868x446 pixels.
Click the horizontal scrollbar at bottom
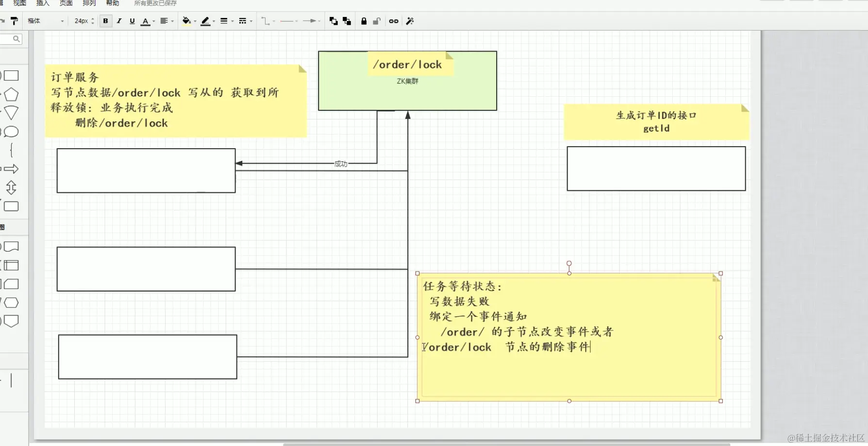[x=506, y=444]
